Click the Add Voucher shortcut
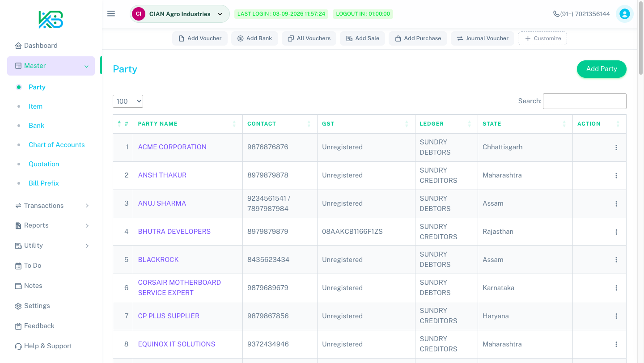This screenshot has height=363, width=644. [x=200, y=38]
